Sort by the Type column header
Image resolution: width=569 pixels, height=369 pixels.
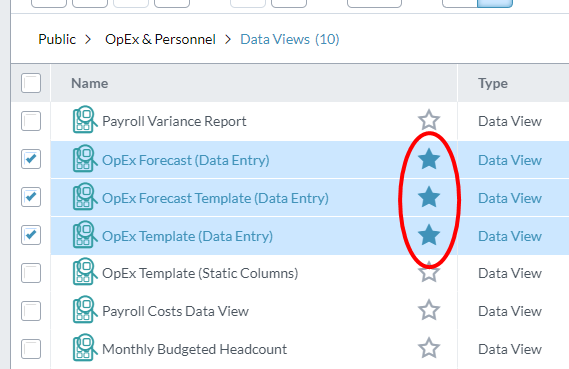[493, 83]
